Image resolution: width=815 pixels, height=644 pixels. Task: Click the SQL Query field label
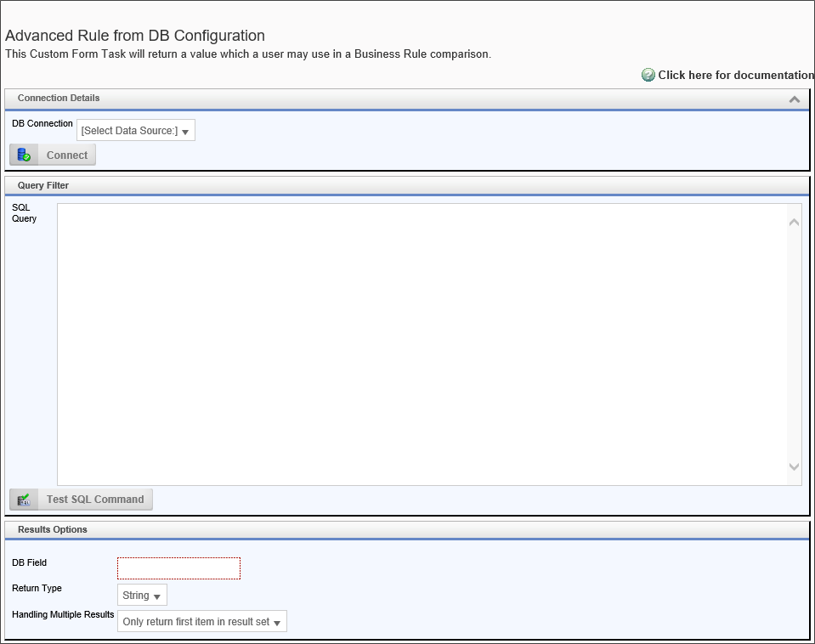24,213
